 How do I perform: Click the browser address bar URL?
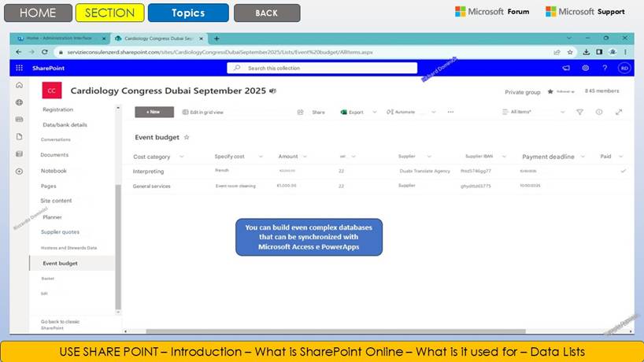pyautogui.click(x=220, y=52)
